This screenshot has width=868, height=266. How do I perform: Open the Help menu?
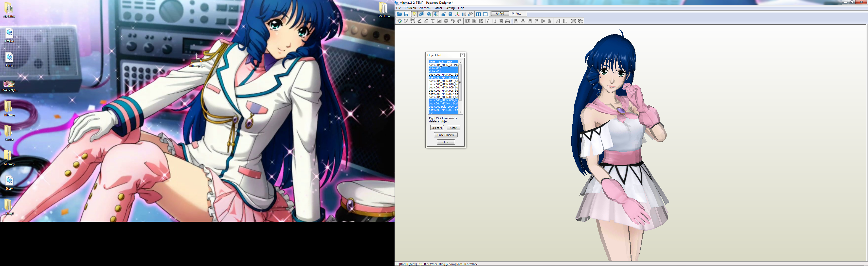click(x=461, y=8)
